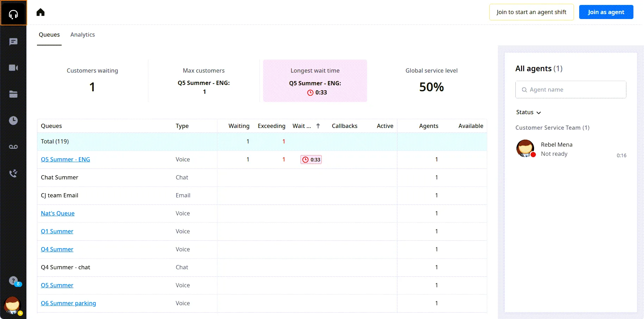Expand the Status filter dropdown
The width and height of the screenshot is (644, 319).
528,112
